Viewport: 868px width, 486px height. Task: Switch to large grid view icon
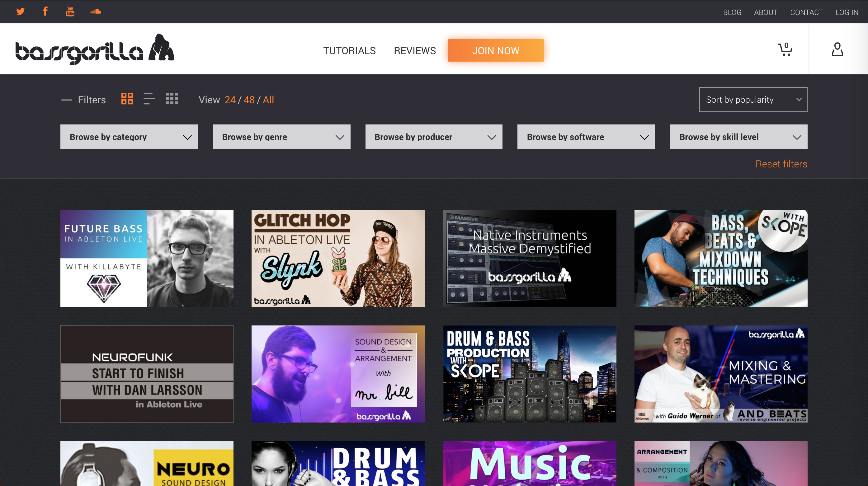[x=127, y=99]
